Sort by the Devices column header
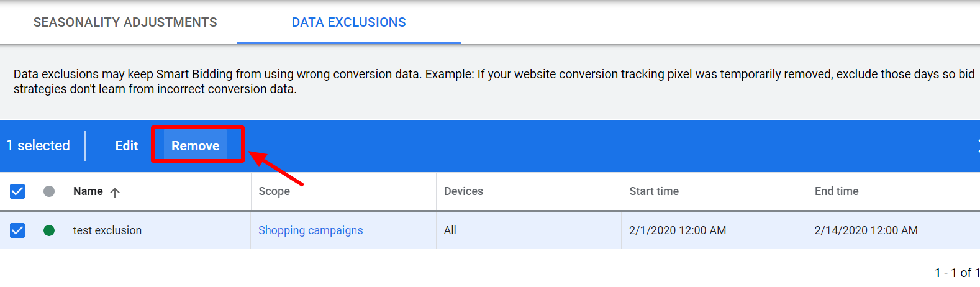Viewport: 980px width, 287px height. (463, 191)
